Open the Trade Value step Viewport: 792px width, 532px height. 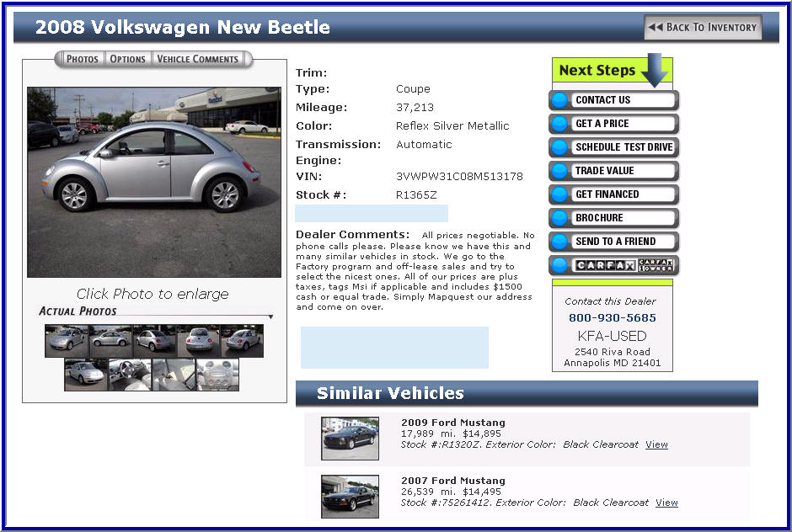(613, 171)
